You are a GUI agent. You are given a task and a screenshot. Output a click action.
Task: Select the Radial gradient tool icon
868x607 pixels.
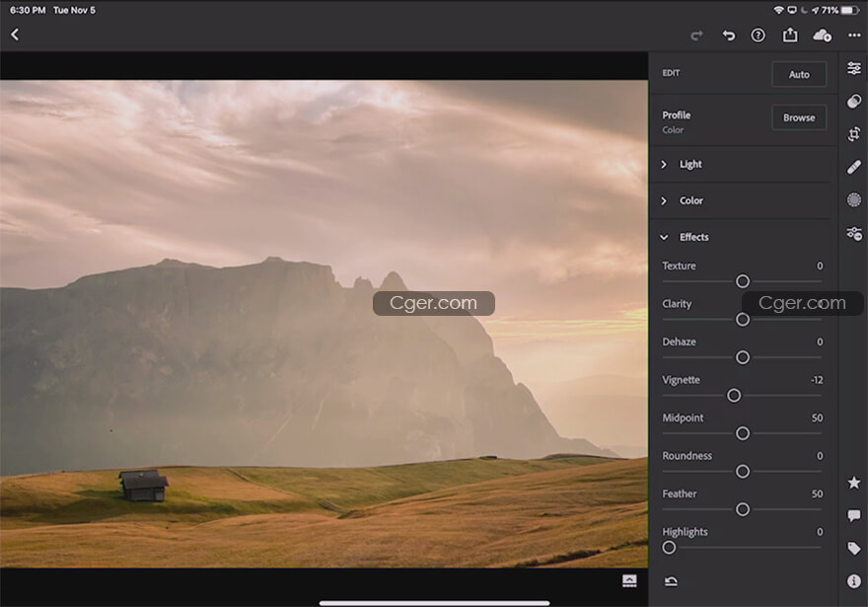[854, 200]
